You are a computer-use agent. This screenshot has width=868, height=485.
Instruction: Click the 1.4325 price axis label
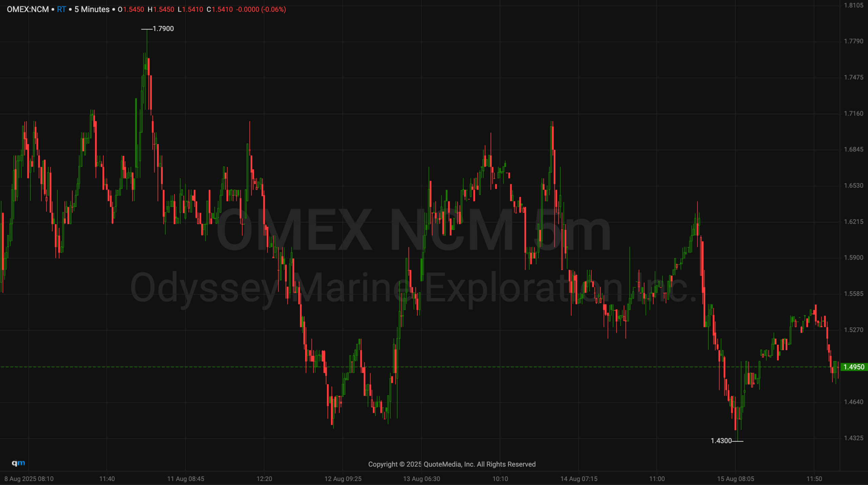click(853, 438)
